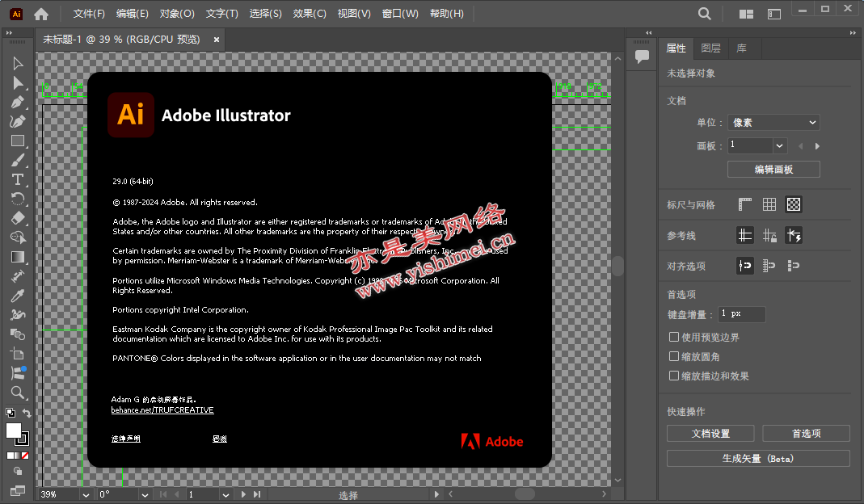Change the screen mode icon
This screenshot has width=864, height=504.
[x=18, y=490]
